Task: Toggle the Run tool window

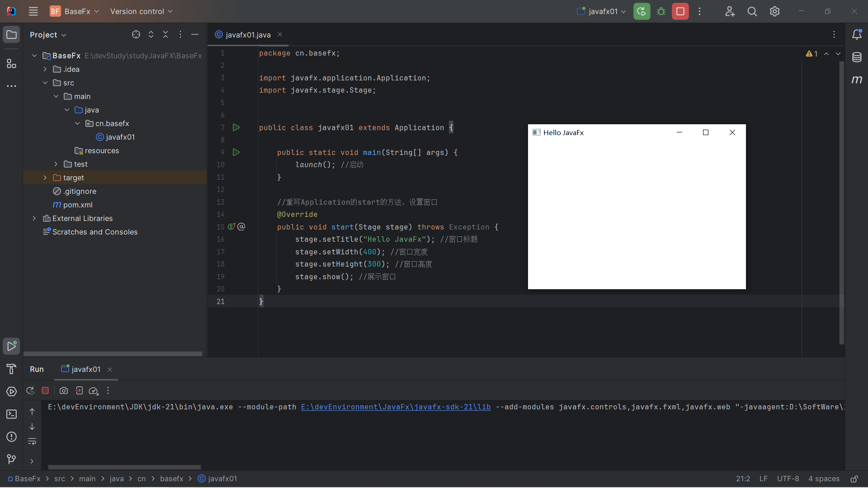Action: pyautogui.click(x=12, y=347)
